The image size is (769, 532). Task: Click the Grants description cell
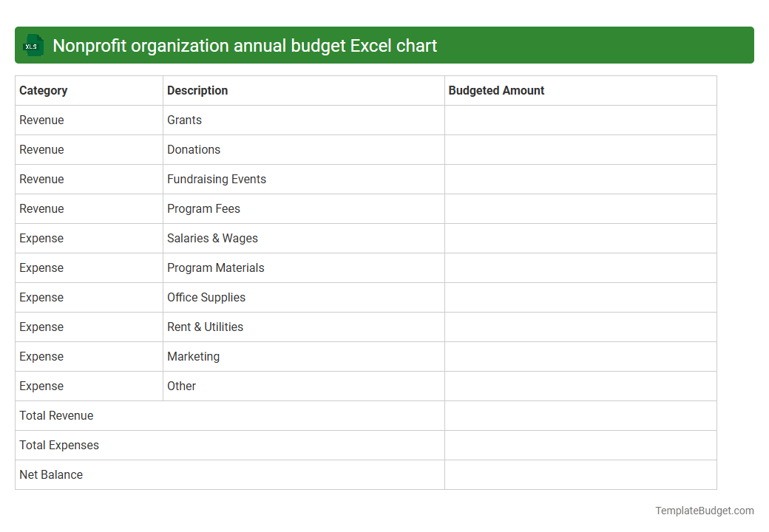click(184, 120)
